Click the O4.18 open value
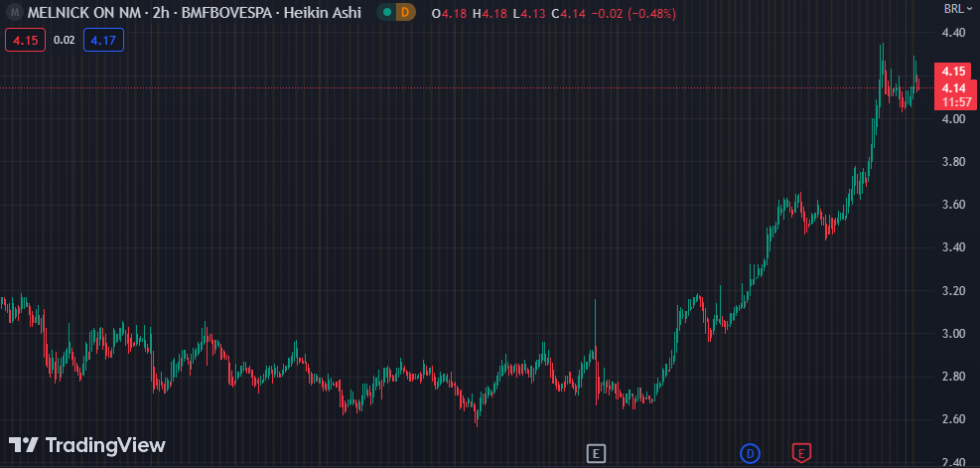Viewport: 980px width, 468px height. click(x=450, y=13)
